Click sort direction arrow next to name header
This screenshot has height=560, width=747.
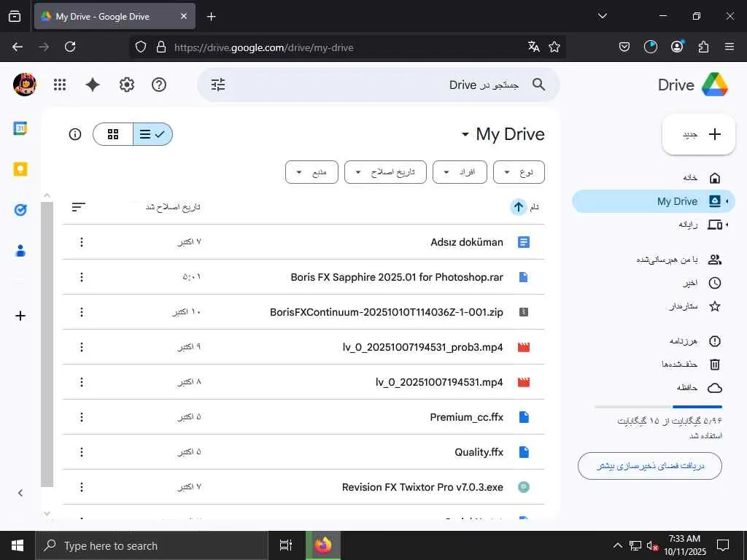coord(519,207)
